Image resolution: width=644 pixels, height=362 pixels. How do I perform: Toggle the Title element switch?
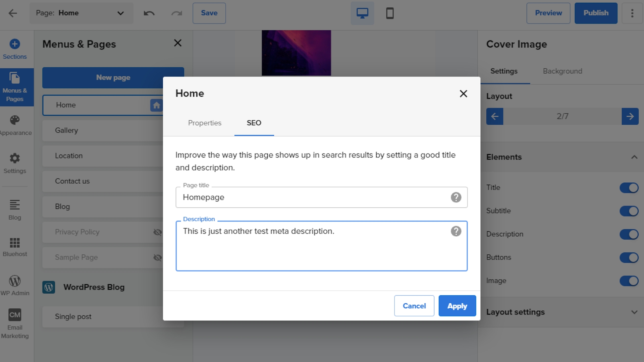(x=629, y=188)
